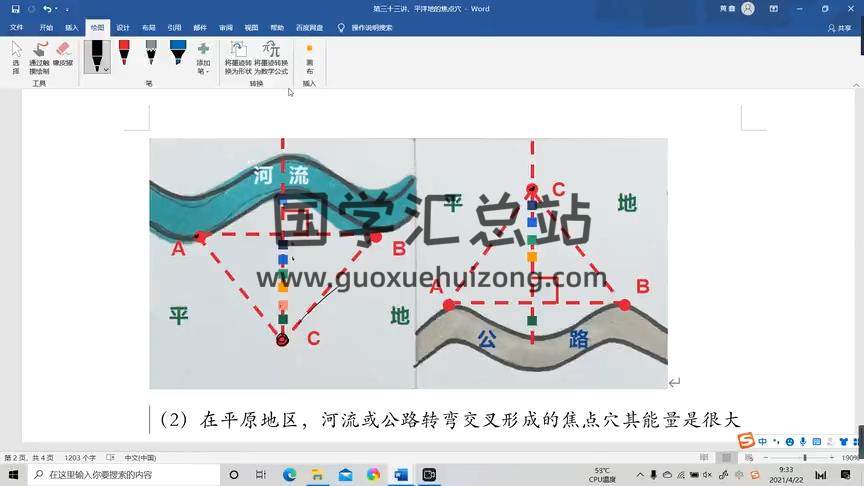Toggle Sogou input Chinese/English mode (中)

point(762,441)
